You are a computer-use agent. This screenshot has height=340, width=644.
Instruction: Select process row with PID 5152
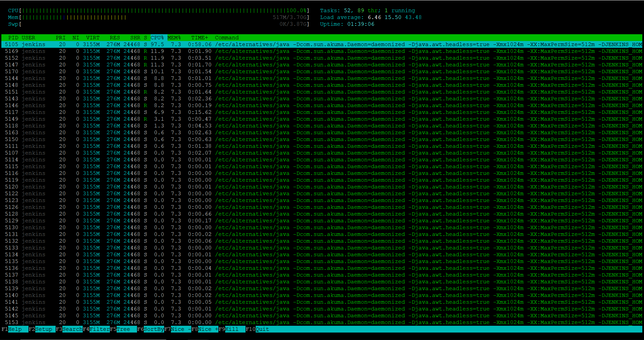(x=322, y=58)
